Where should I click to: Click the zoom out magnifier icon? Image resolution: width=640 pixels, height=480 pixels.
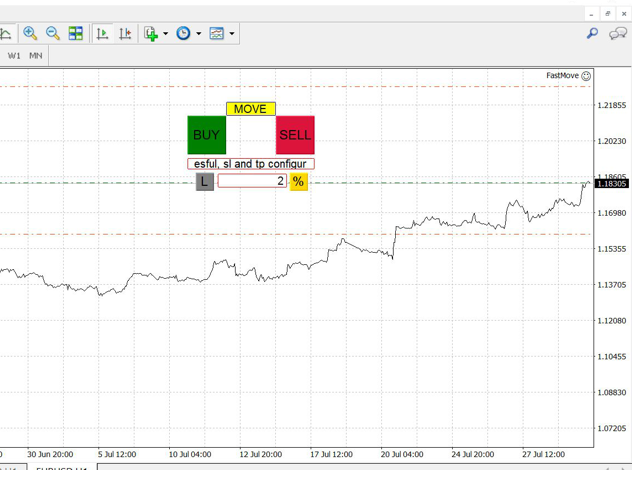pyautogui.click(x=53, y=33)
